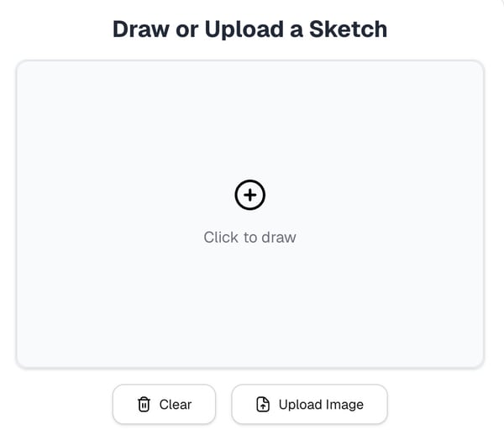Screen dimensions: 504x435
Task: Open image upload via the file icon
Action: (263, 405)
